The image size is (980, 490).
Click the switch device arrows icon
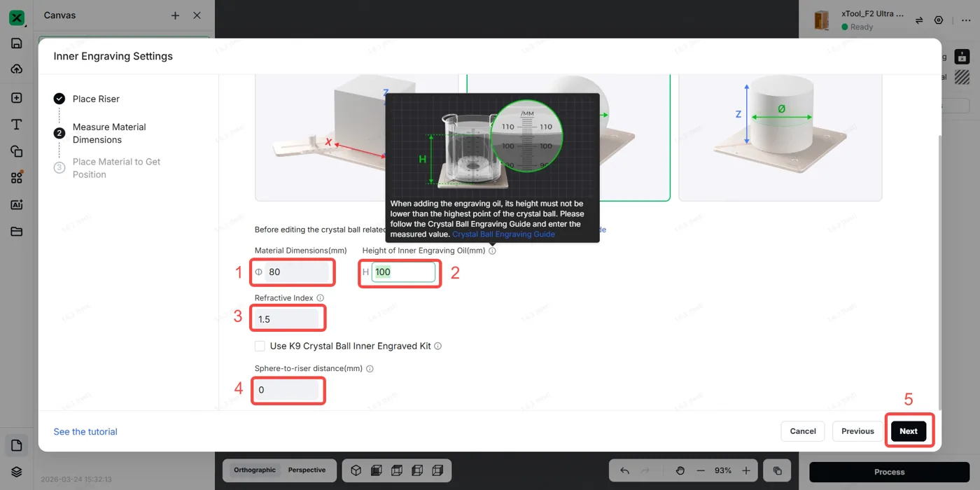(919, 20)
